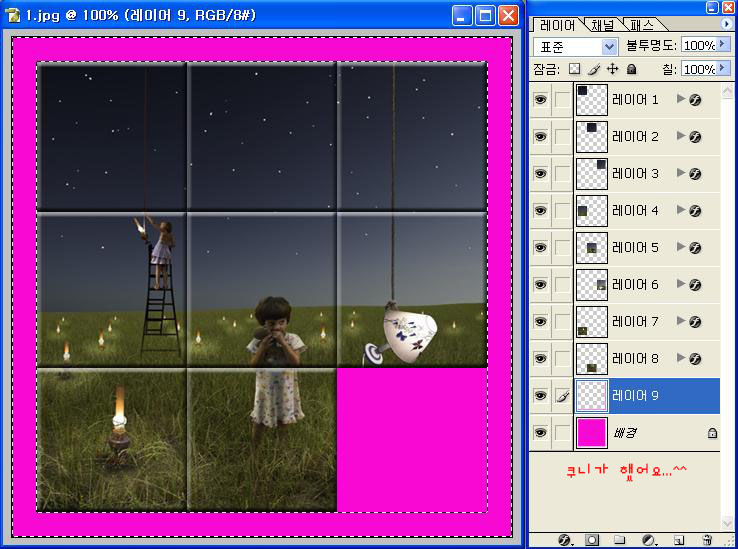The image size is (738, 549).
Task: Click the layer thumbnail of 레이어 1
Action: [x=592, y=100]
